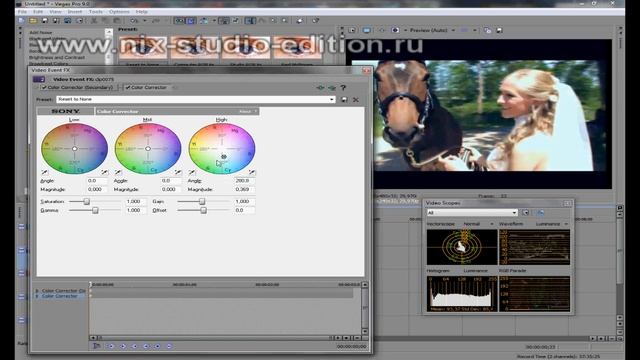The width and height of the screenshot is (640, 360).
Task: Click the High wheel Angle input field
Action: (244, 180)
